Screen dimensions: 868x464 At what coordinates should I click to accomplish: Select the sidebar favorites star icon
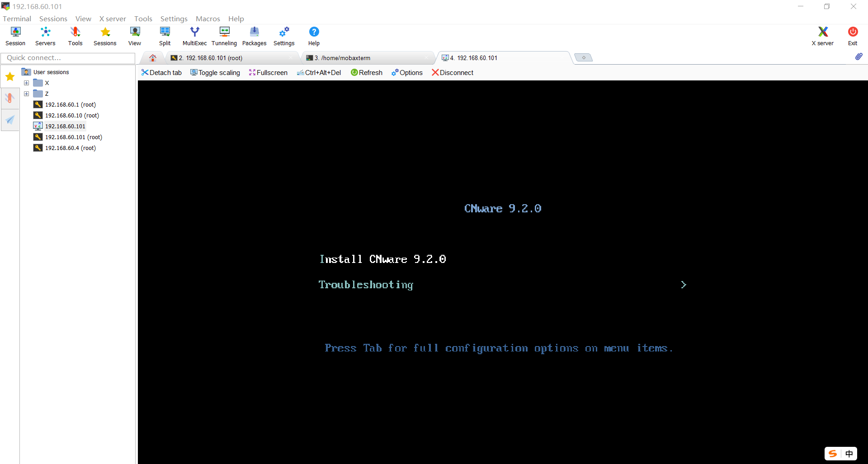point(10,76)
